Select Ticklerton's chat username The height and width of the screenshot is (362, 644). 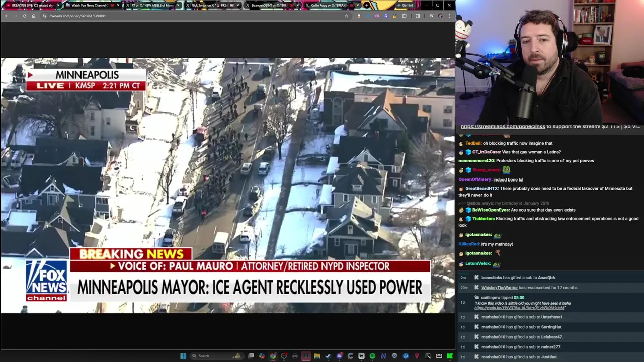(x=483, y=219)
